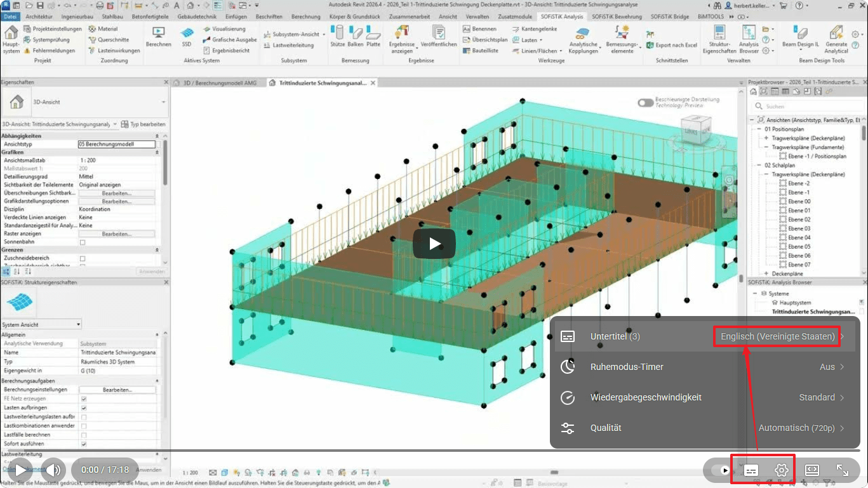Select the Trittinduzierte Schwingungsanal view tab
Viewport: 868px width, 488px height.
pos(321,82)
